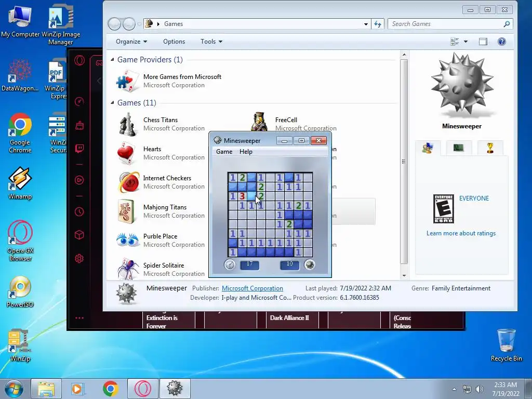Select the FreeCell game icon
The height and width of the screenshot is (399, 532).
tap(259, 122)
